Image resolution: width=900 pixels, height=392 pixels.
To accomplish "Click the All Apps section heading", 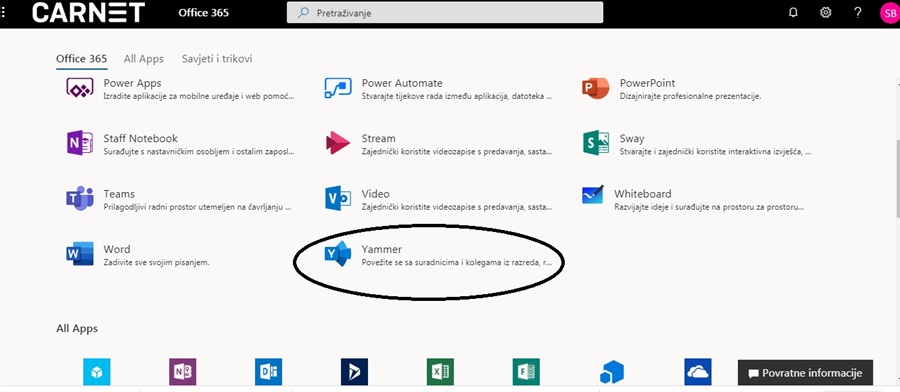I will pyautogui.click(x=77, y=328).
